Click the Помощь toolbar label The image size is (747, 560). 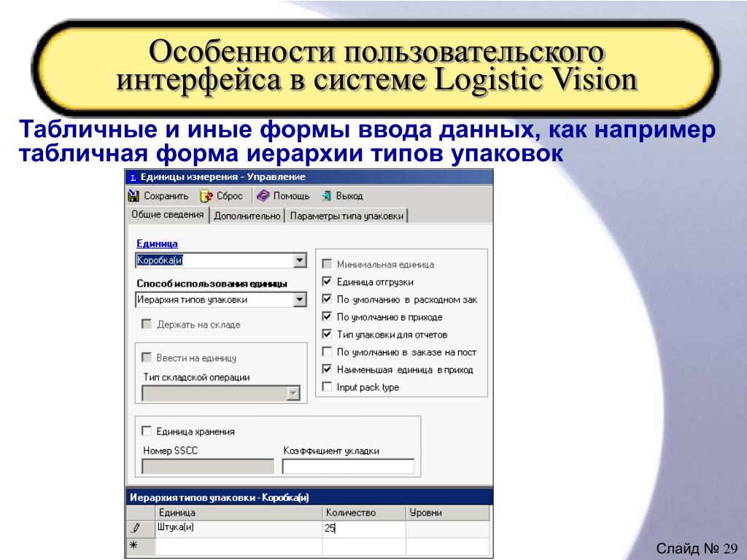pos(291,195)
